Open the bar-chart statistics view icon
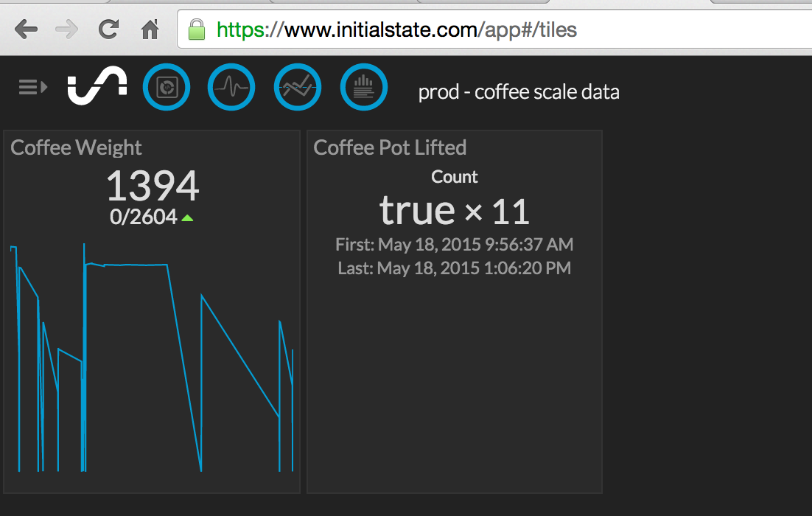This screenshot has width=812, height=516. click(364, 88)
